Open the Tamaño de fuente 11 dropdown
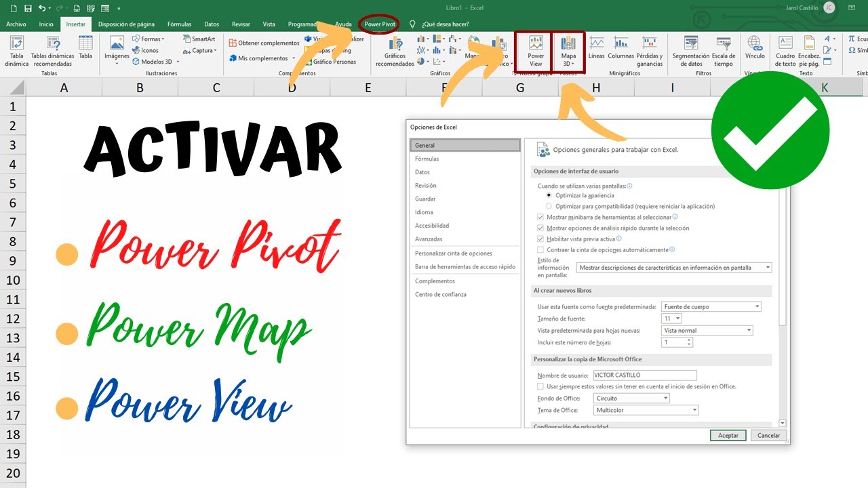Viewport: 868px width, 488px height. coord(671,319)
